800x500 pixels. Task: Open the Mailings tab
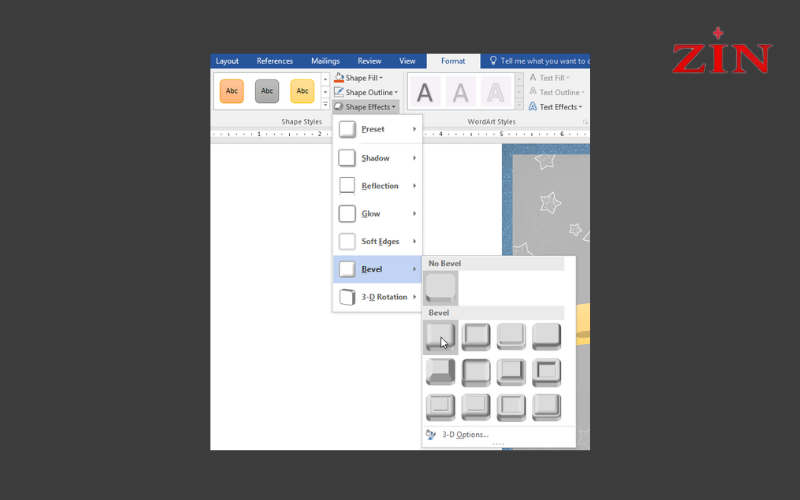[x=326, y=61]
